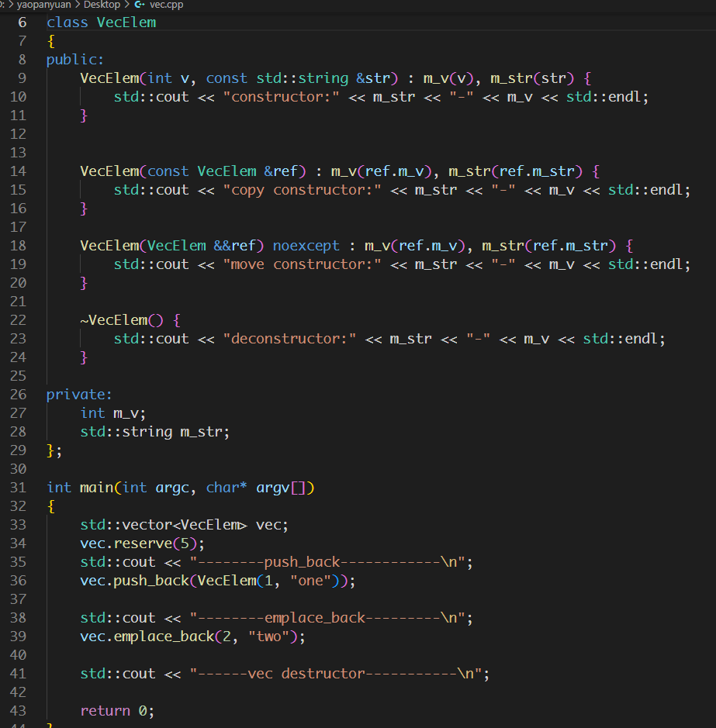Image resolution: width=716 pixels, height=728 pixels.
Task: Click 'const VecElem &ref' on line 14
Action: coord(223,171)
